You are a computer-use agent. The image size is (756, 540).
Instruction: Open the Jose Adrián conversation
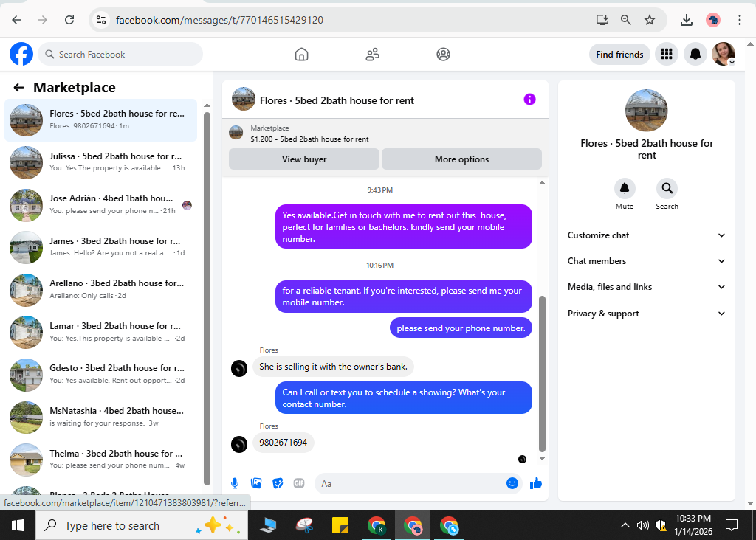[x=100, y=205]
